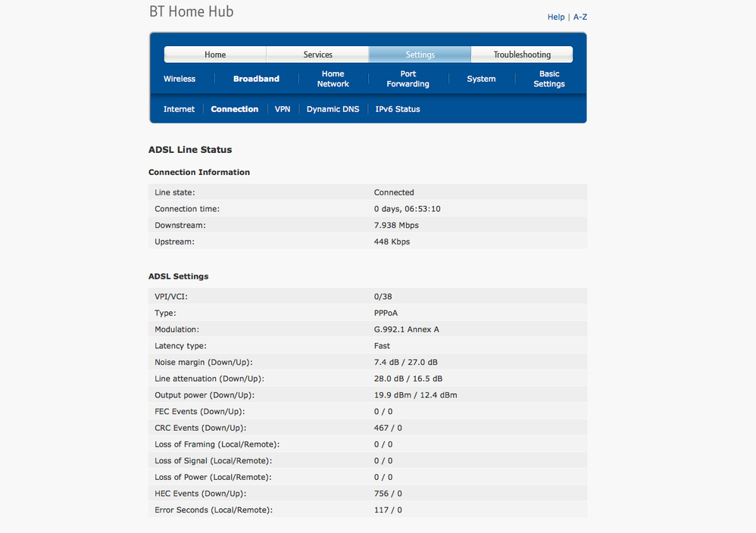Select the Settings tab

tap(420, 55)
